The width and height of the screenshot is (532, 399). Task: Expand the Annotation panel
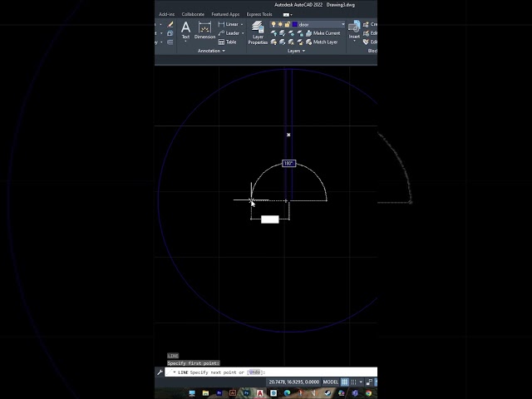click(211, 51)
